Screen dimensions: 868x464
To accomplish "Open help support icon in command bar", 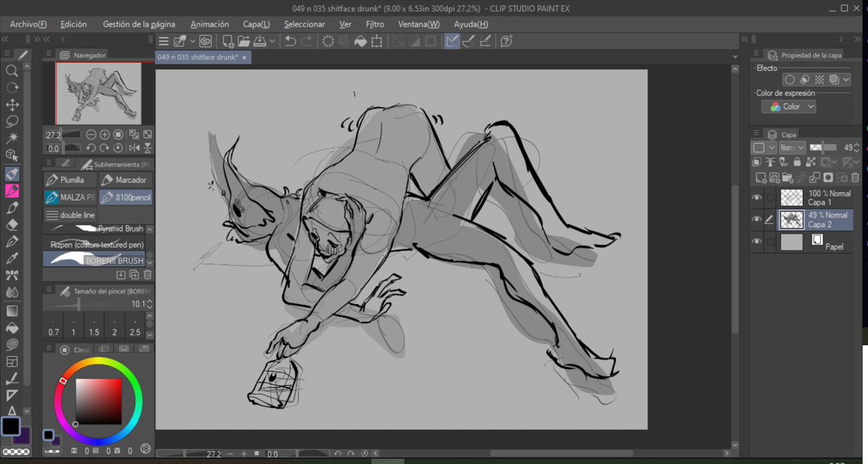I will tap(506, 41).
